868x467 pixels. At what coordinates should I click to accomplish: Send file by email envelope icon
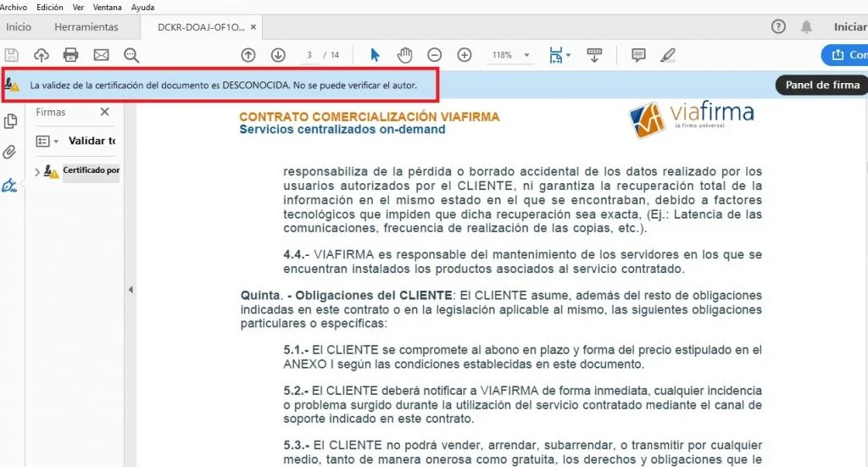[x=101, y=55]
